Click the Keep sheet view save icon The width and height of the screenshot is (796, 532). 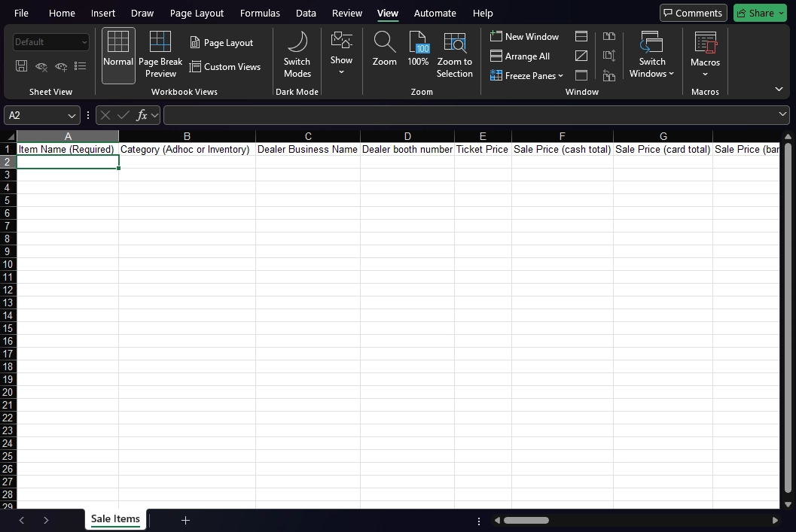21,66
